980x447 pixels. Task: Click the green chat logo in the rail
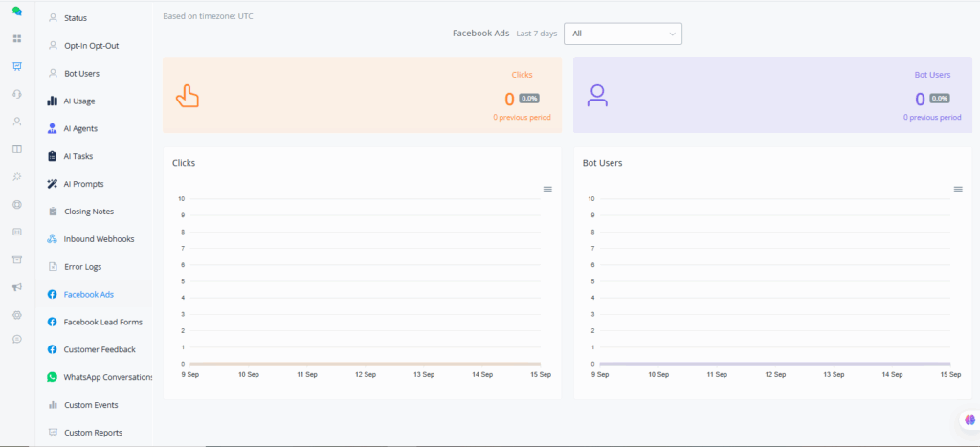point(16,11)
